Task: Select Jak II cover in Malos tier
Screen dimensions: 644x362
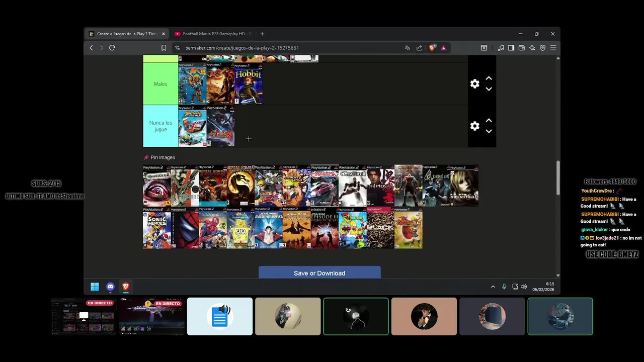Action: coord(192,83)
